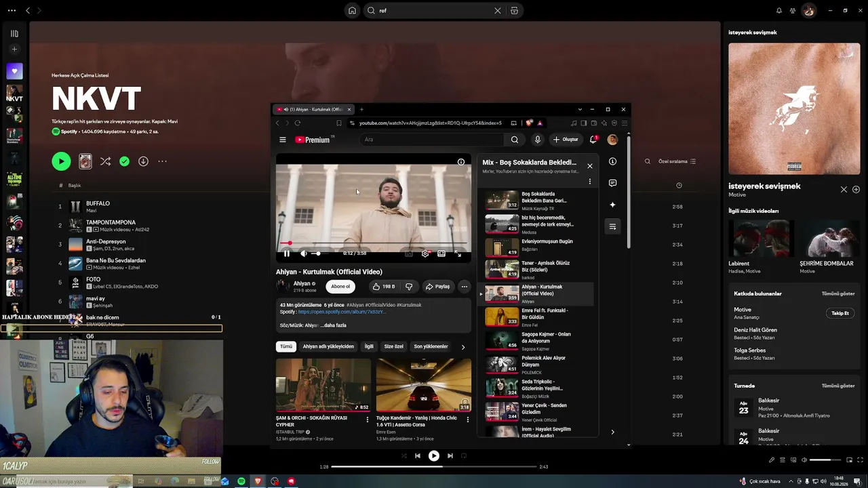Open the YouTube Oluştur create menu
Screen dimensions: 868x488
point(566,140)
